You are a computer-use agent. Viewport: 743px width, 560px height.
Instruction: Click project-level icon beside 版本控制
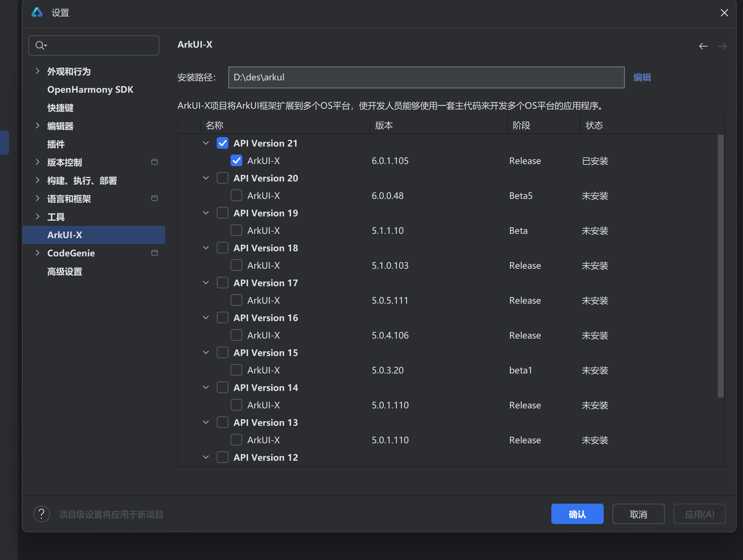[155, 162]
